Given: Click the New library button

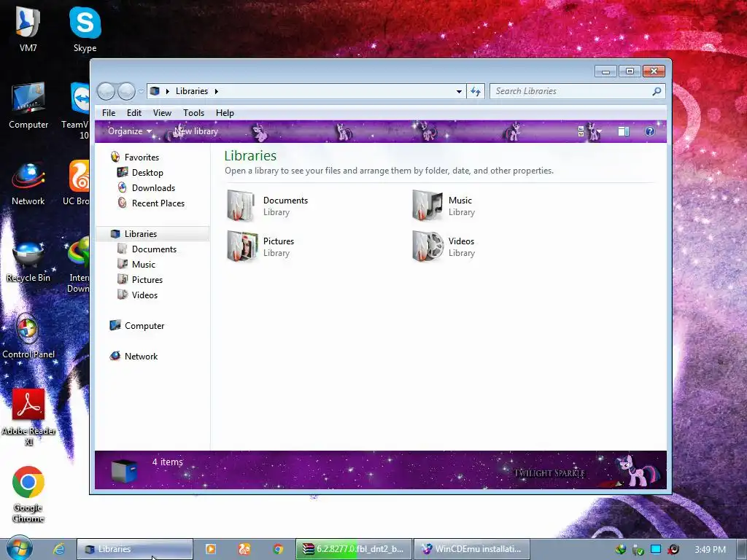Looking at the screenshot, I should [x=196, y=131].
